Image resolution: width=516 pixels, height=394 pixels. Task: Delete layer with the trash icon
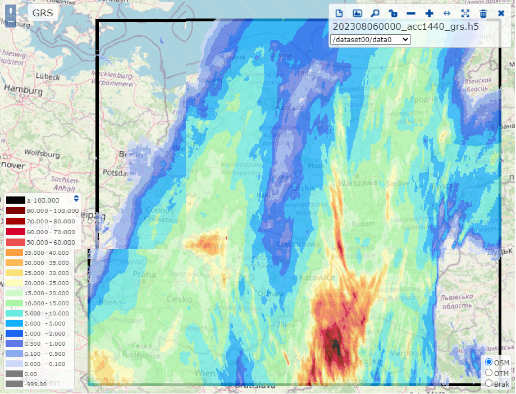pyautogui.click(x=483, y=13)
